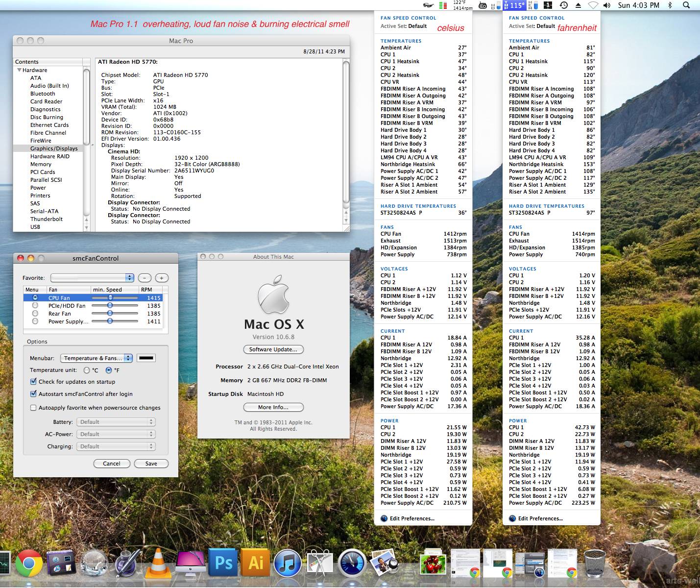Click the CPU Fan min speed slider
700x588 pixels.
(115, 298)
